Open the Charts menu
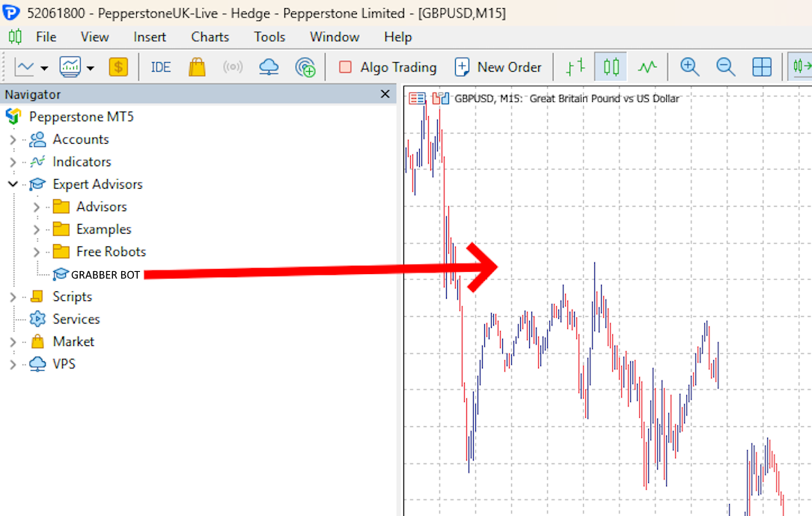812x516 pixels. (210, 37)
